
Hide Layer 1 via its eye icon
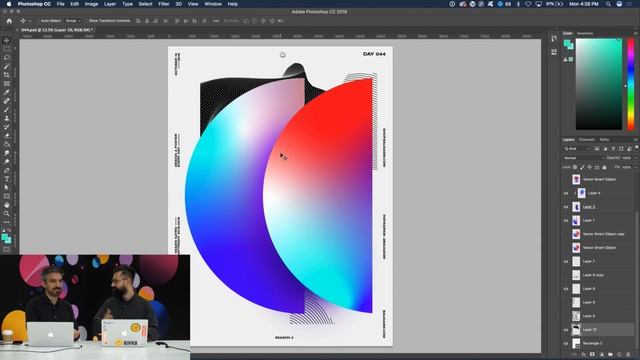tap(566, 220)
